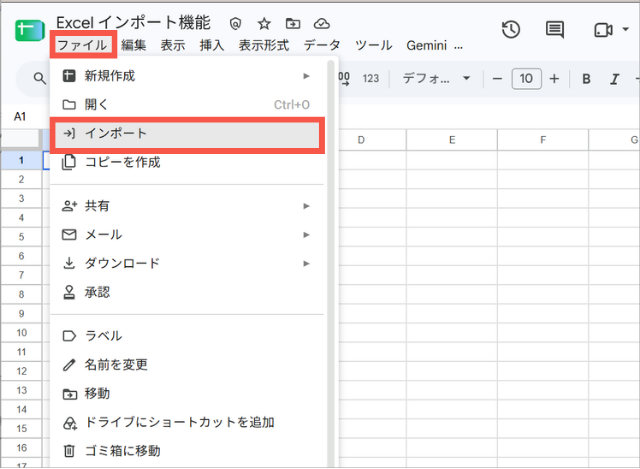Open the Google Sheets home icon
The height and width of the screenshot is (469, 640).
[29, 31]
